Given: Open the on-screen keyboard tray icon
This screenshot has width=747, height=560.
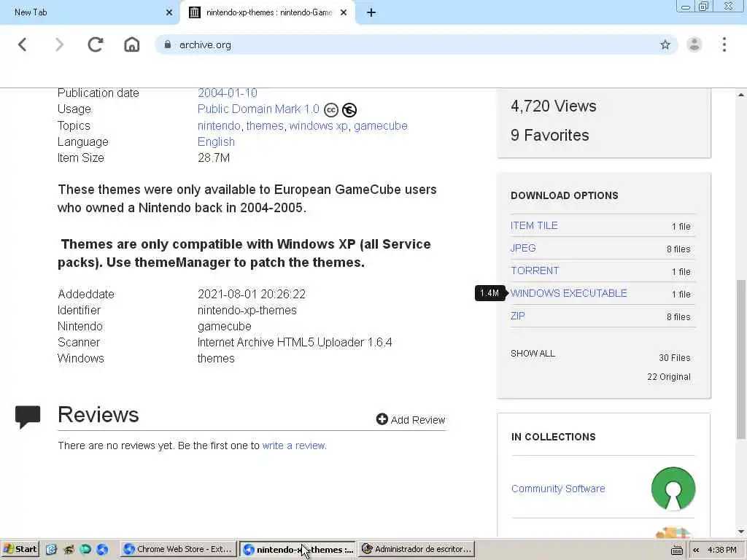Looking at the screenshot, I should [x=676, y=551].
